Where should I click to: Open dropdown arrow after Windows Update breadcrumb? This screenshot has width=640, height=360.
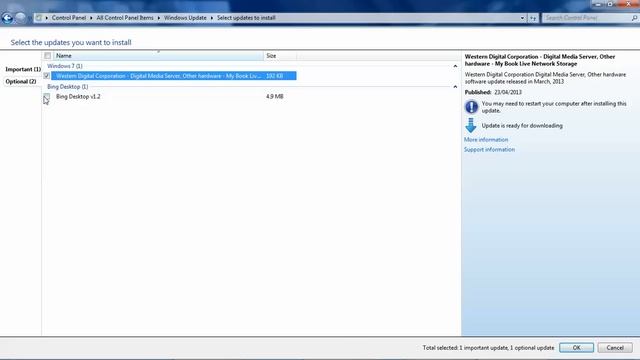[x=211, y=18]
